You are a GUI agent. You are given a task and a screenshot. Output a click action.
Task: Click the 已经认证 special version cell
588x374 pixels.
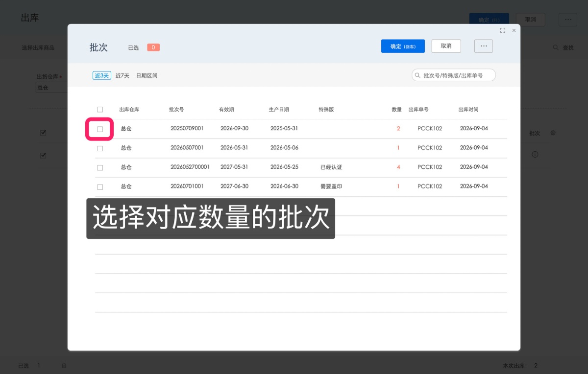click(x=331, y=167)
